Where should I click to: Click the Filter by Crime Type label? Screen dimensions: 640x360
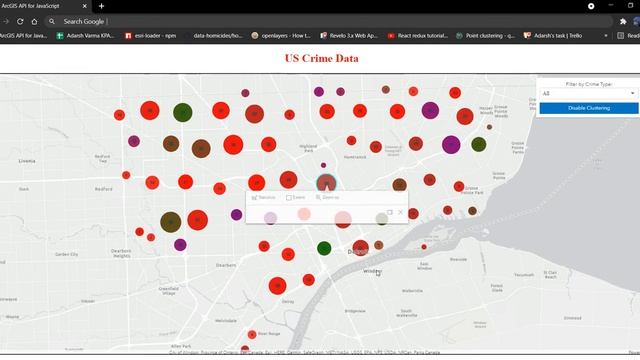coord(589,84)
